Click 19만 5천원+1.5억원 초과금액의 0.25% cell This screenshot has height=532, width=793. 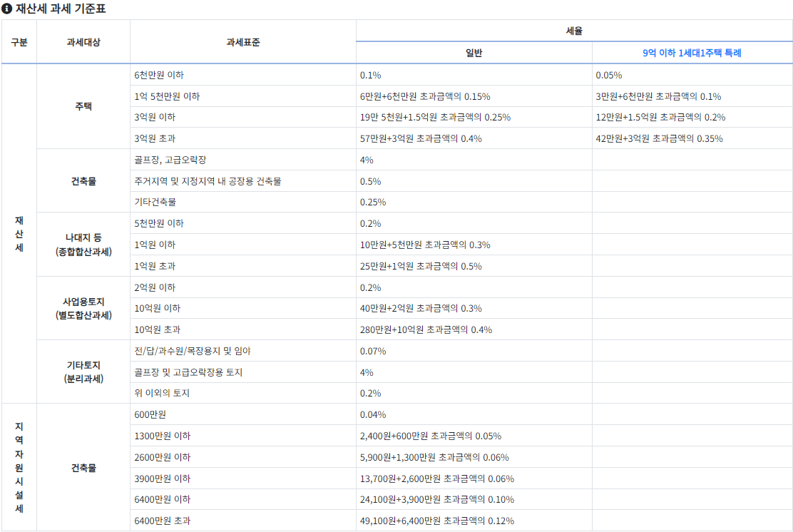tap(474, 117)
